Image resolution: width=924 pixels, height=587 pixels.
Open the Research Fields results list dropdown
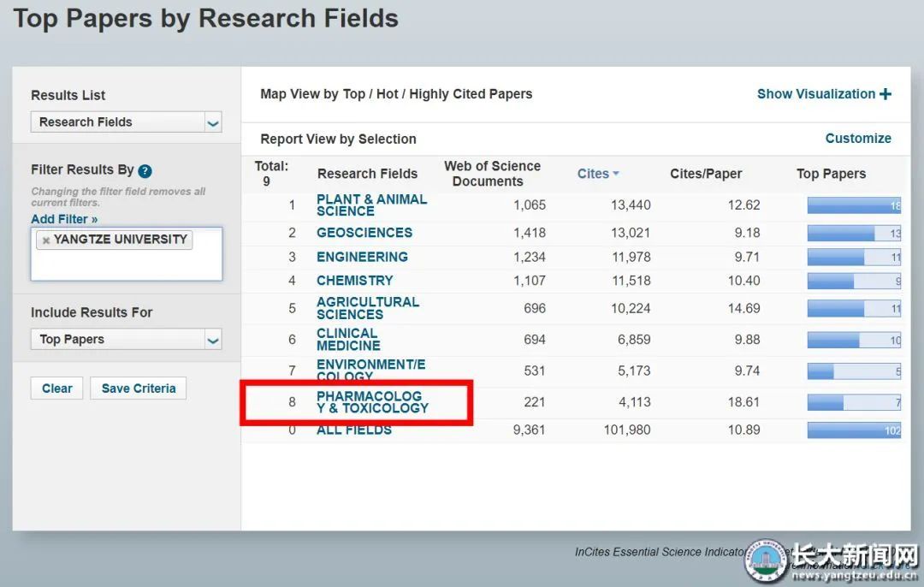[212, 122]
